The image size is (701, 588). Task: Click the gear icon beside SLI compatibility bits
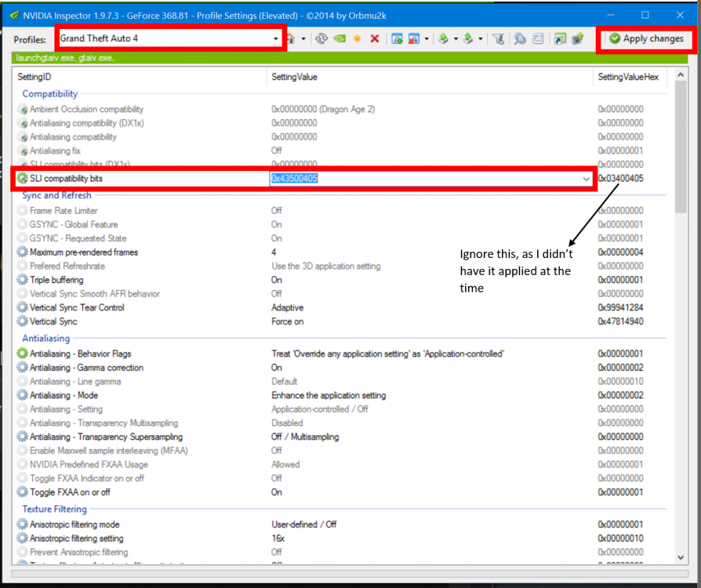tap(22, 179)
